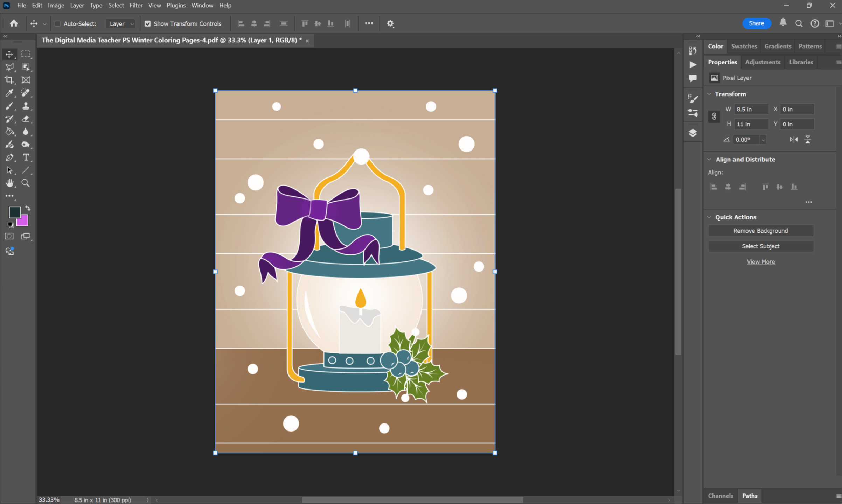The image size is (842, 504).
Task: Flip layer horizontally in Transform section
Action: 794,140
